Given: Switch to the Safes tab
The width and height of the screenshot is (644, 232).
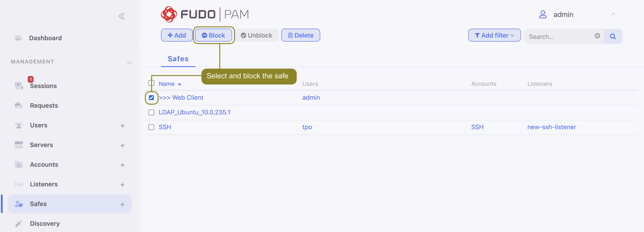Looking at the screenshot, I should tap(178, 59).
